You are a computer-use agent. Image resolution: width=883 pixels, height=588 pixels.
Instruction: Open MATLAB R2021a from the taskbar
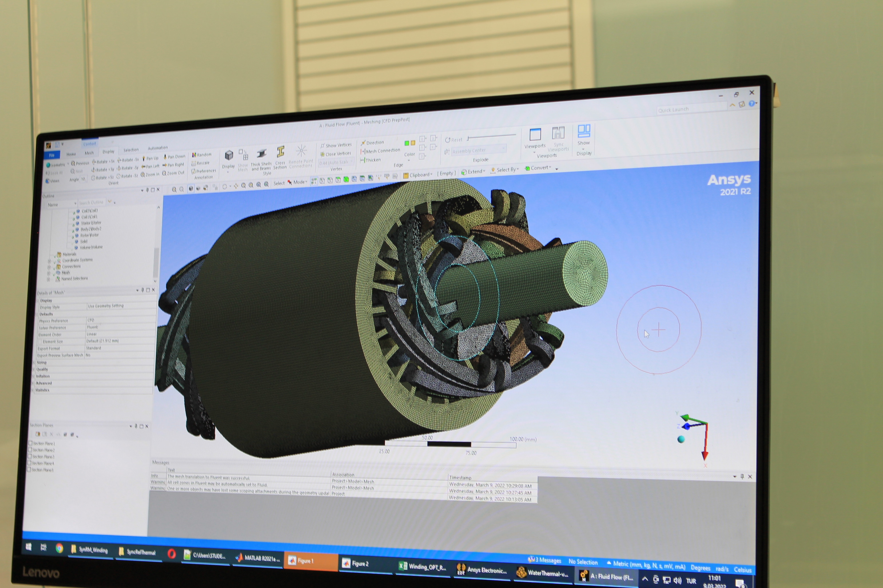pos(258,558)
